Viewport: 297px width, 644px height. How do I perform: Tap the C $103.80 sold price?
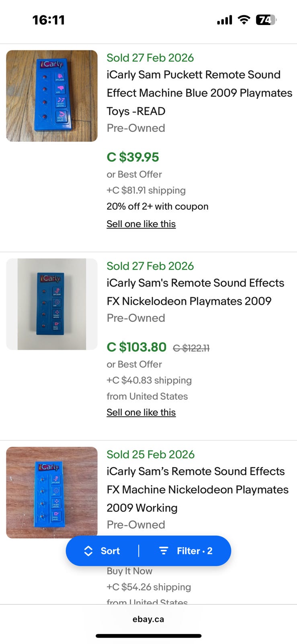pyautogui.click(x=136, y=347)
